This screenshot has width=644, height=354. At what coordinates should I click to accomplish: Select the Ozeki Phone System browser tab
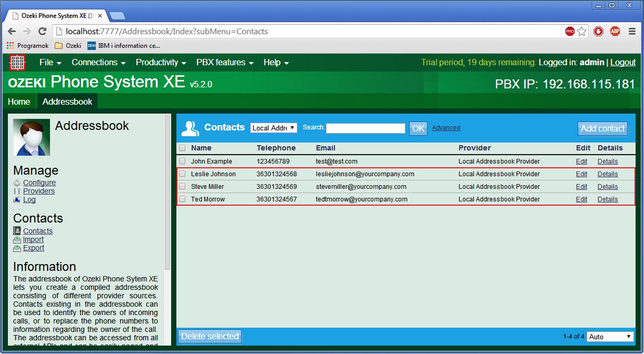[57, 16]
